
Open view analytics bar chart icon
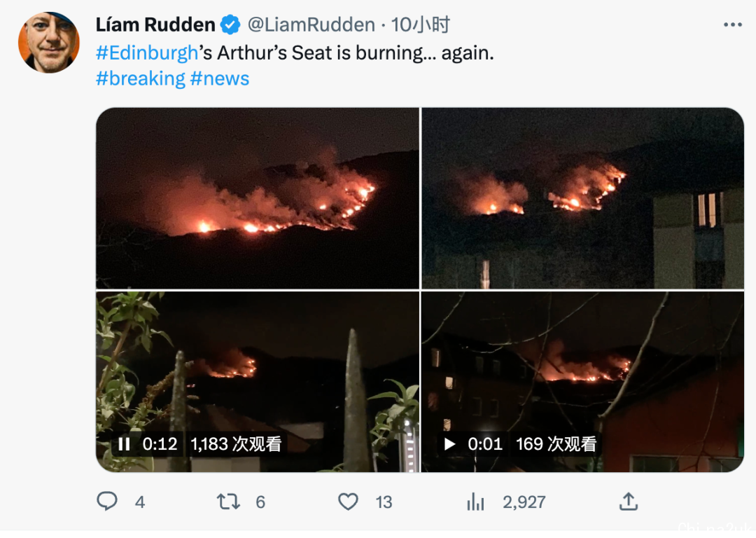tap(475, 502)
